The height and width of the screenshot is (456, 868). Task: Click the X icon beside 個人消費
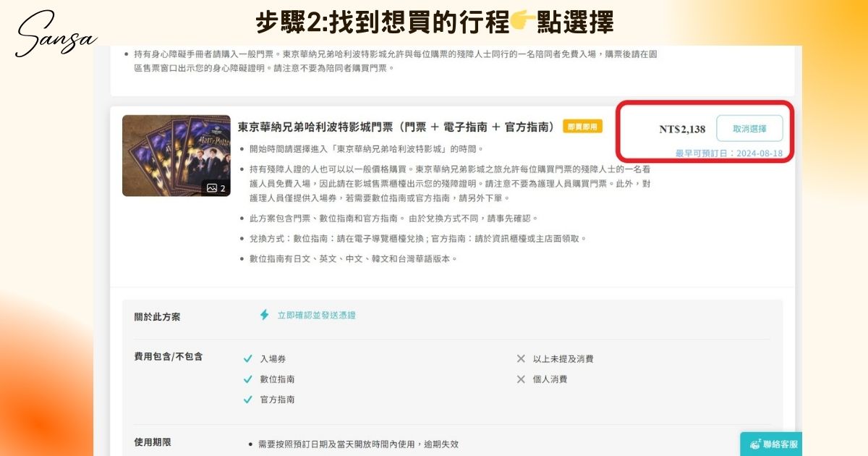point(521,379)
